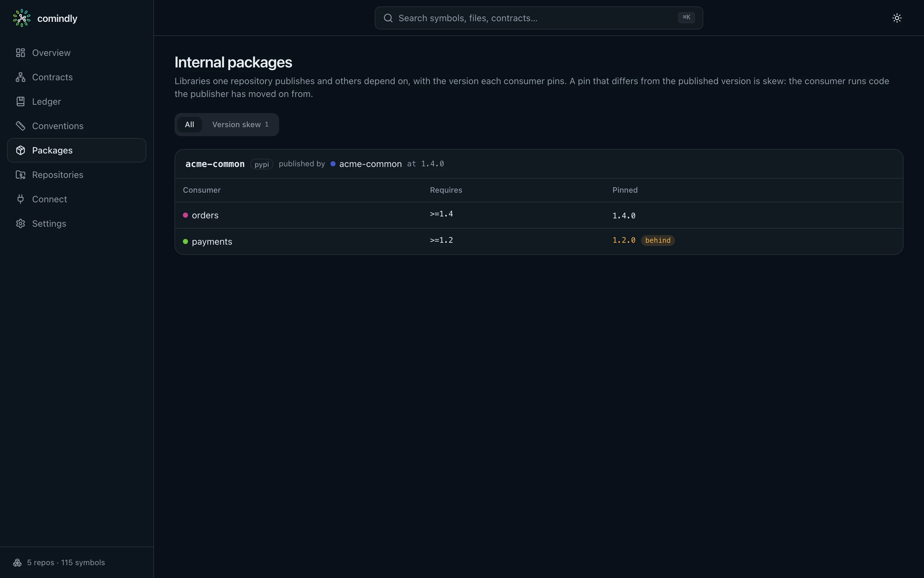Click the Packages box icon
Image resolution: width=924 pixels, height=578 pixels.
pos(21,150)
